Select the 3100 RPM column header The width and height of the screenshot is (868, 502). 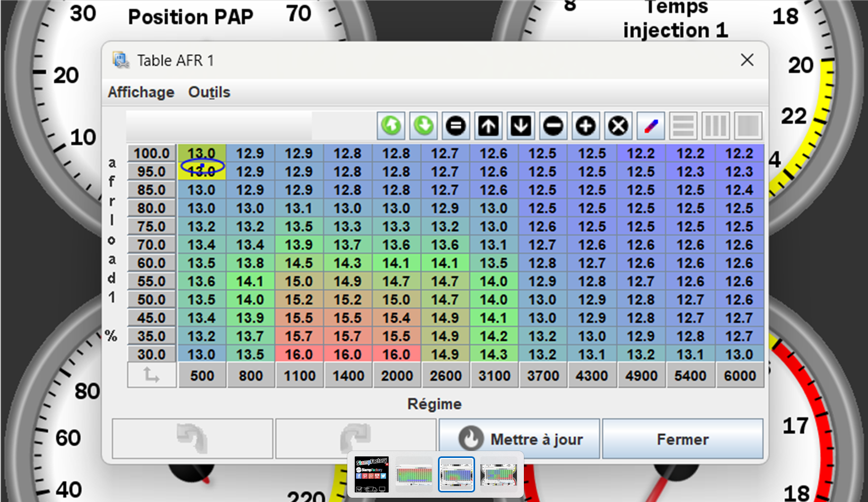[495, 376]
